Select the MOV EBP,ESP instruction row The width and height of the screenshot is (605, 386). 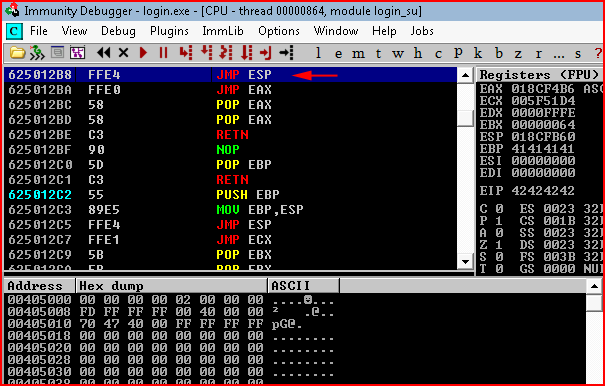[x=230, y=210]
